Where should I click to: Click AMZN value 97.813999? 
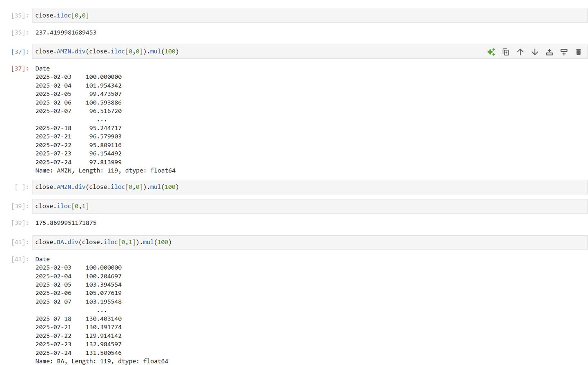pos(105,162)
